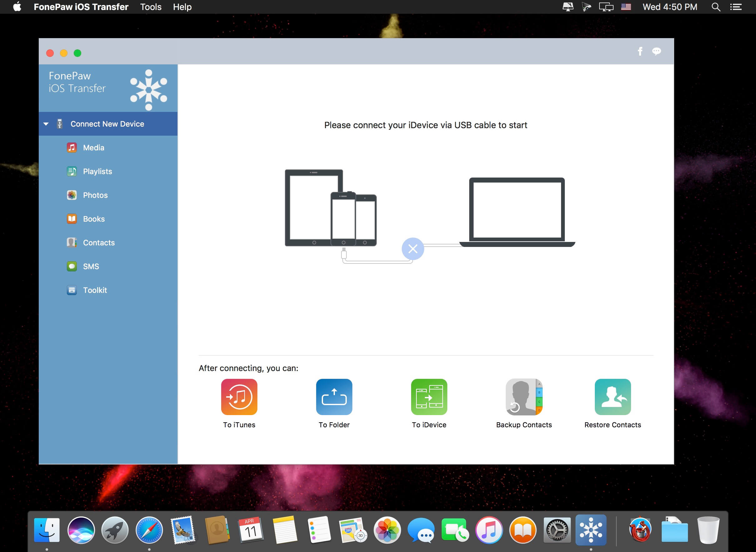This screenshot has height=552, width=756.
Task: Click the SMS section icon in sidebar
Action: pyautogui.click(x=72, y=266)
